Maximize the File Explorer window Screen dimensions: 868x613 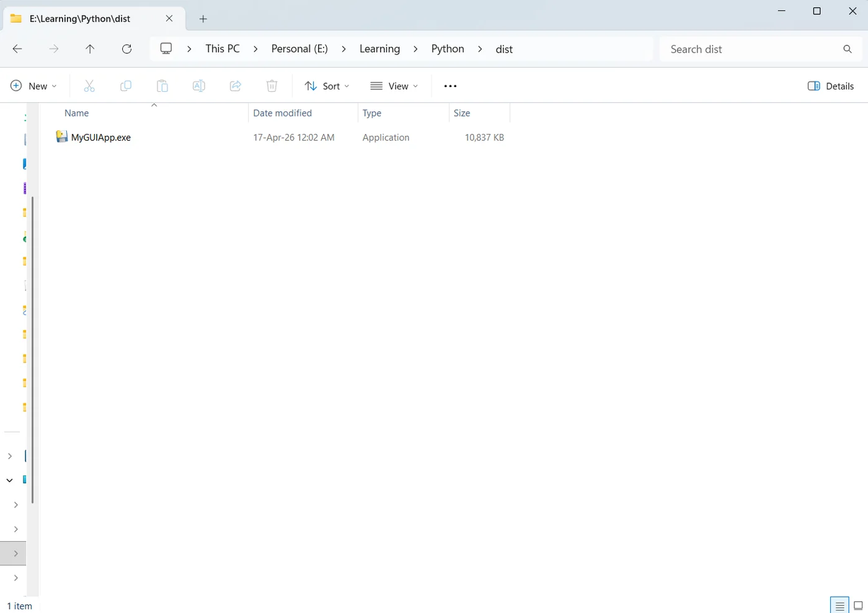(817, 11)
